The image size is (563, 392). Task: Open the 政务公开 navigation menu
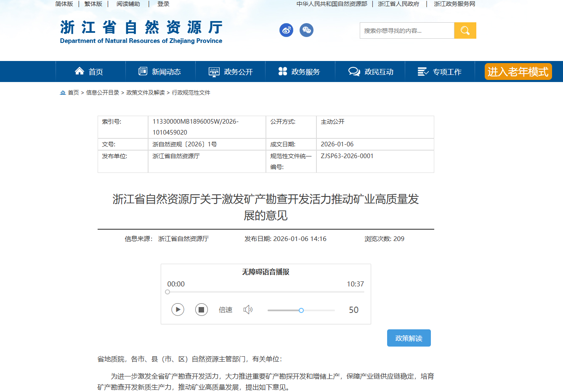coord(231,72)
